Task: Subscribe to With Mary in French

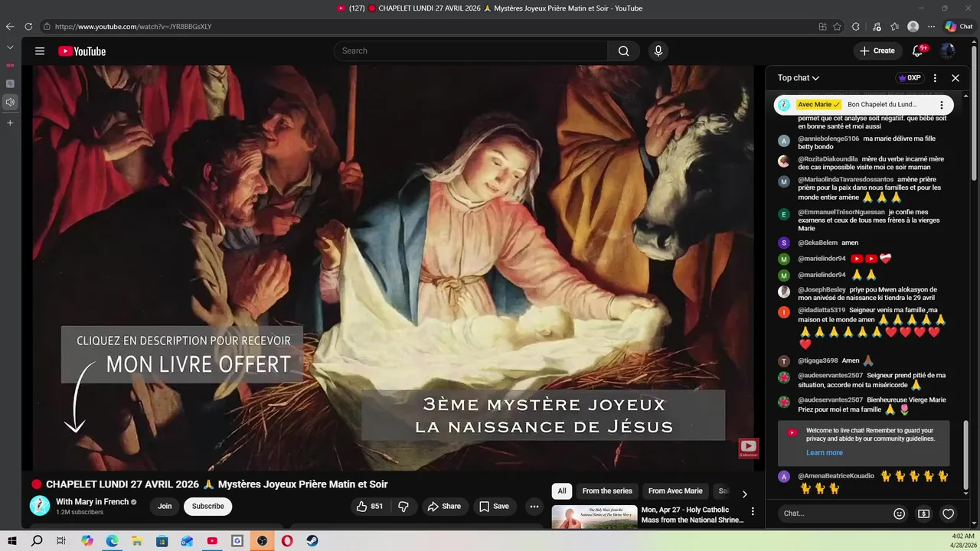Action: click(207, 507)
